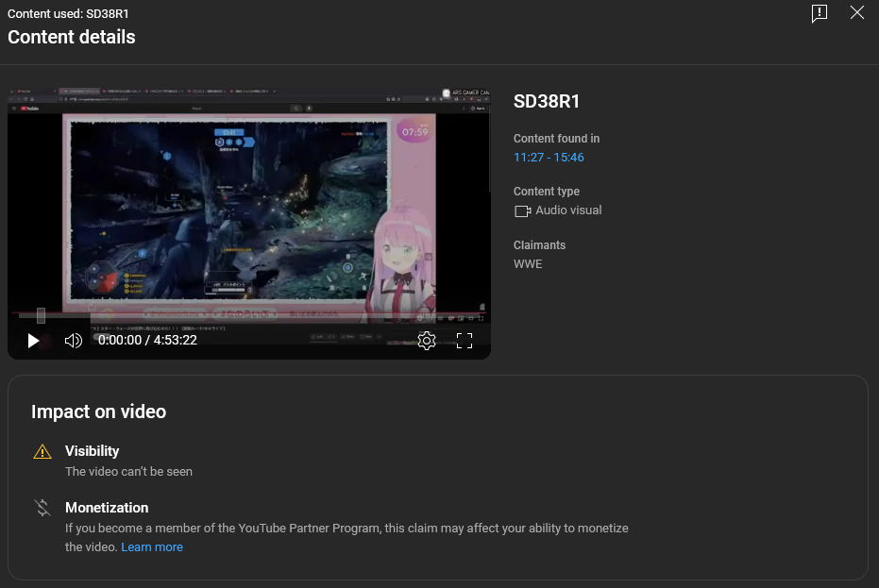
Task: Enter fullscreen video mode
Action: pyautogui.click(x=465, y=341)
